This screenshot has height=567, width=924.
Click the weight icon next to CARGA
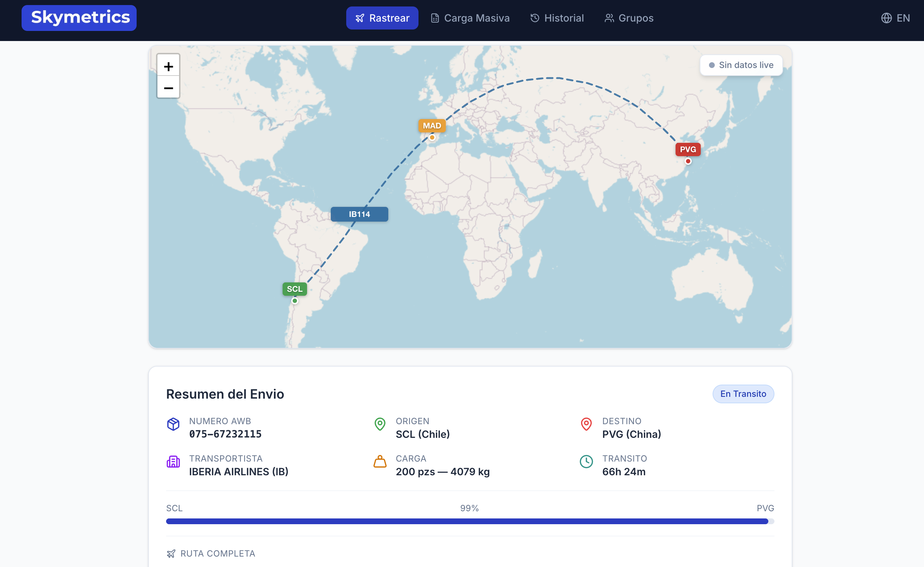tap(380, 462)
